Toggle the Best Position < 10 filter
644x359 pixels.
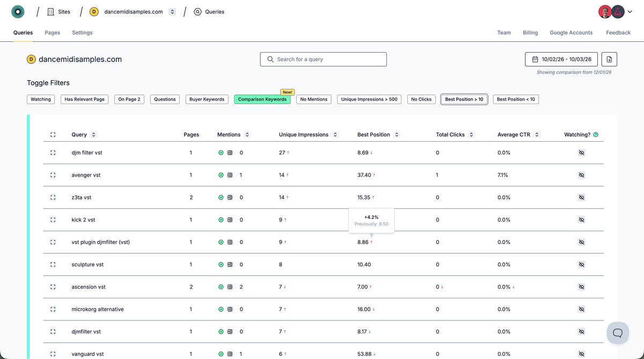[516, 99]
